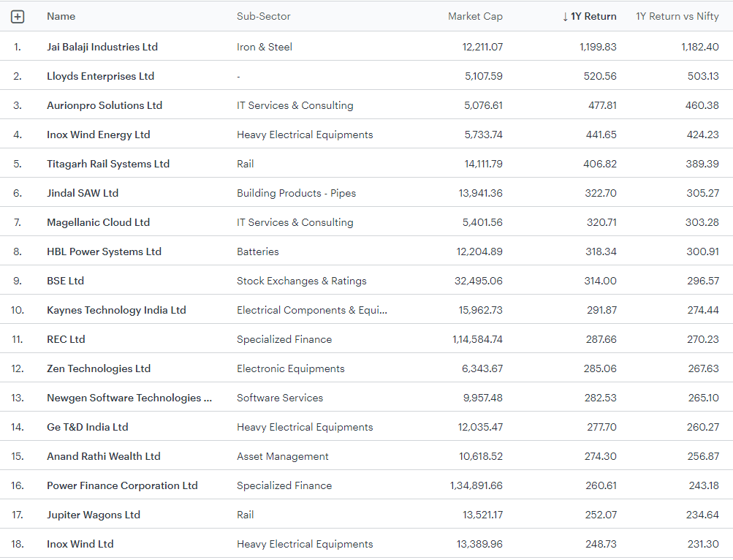733x560 pixels.
Task: Open Inox Wind Ltd row 18
Action: (80, 544)
